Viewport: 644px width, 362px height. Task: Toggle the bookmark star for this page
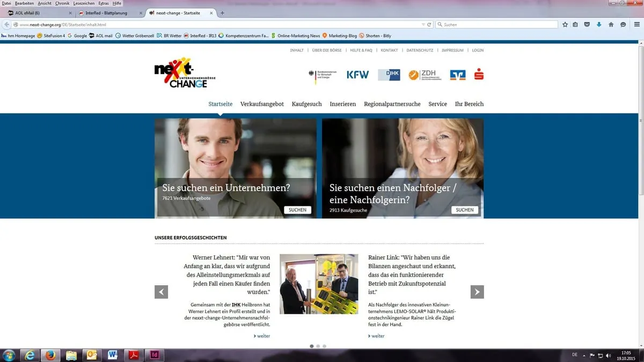(564, 24)
